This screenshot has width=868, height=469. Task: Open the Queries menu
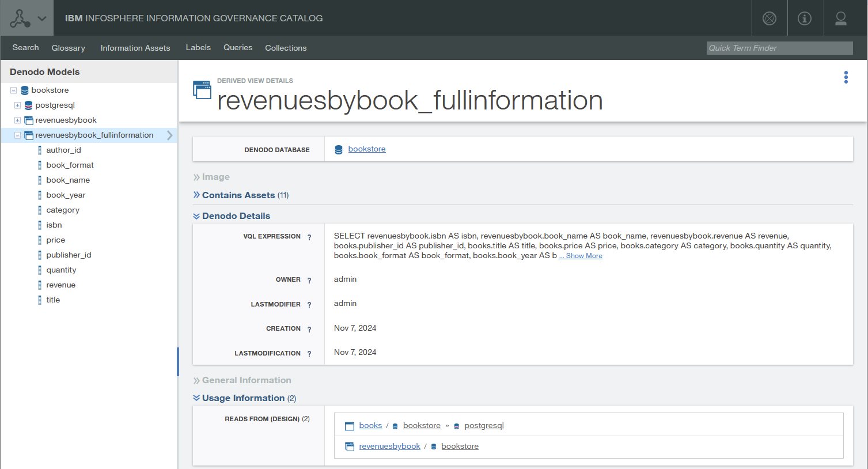pyautogui.click(x=238, y=48)
